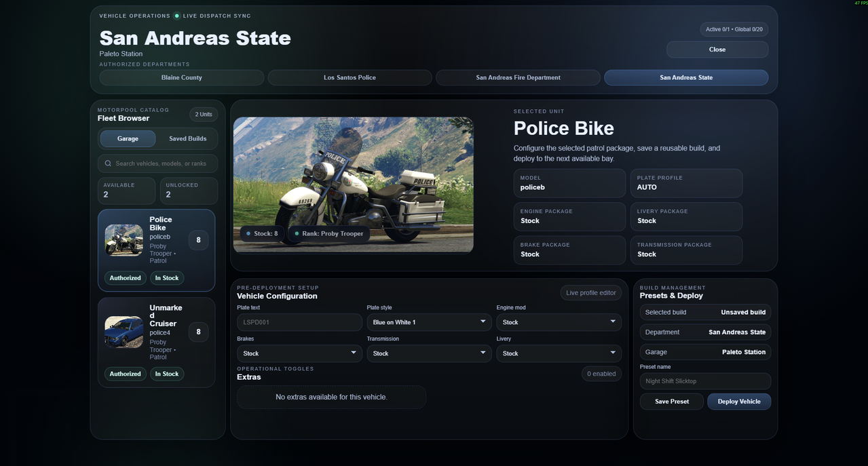Click the 47 FPS counter overlay
The height and width of the screenshot is (466, 868).
tap(861, 3)
